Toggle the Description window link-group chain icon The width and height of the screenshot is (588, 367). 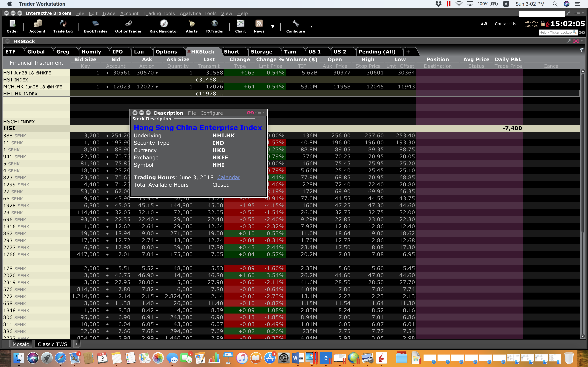[x=250, y=113]
